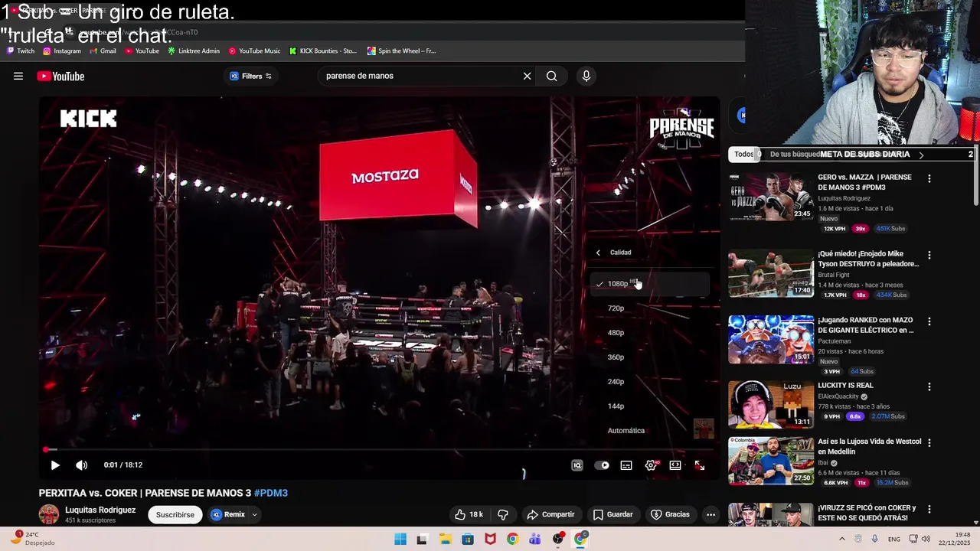The height and width of the screenshot is (551, 980).
Task: Open YouTube Music bookmark
Action: (254, 51)
